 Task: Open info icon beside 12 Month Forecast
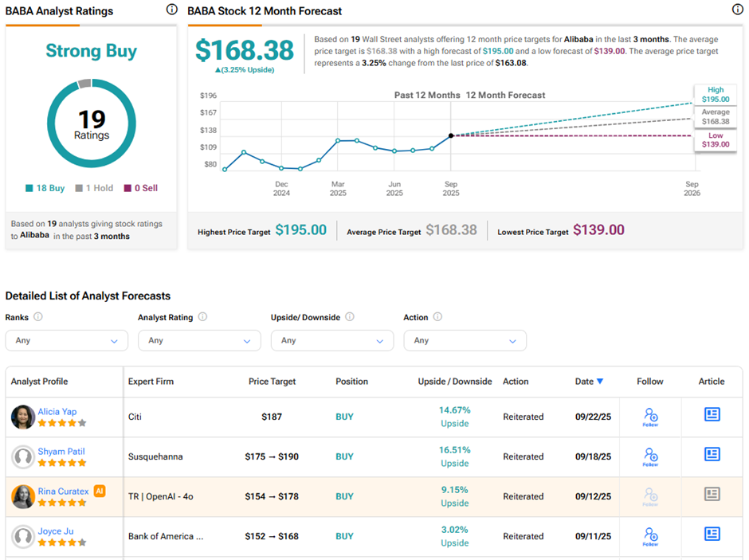coord(738,10)
